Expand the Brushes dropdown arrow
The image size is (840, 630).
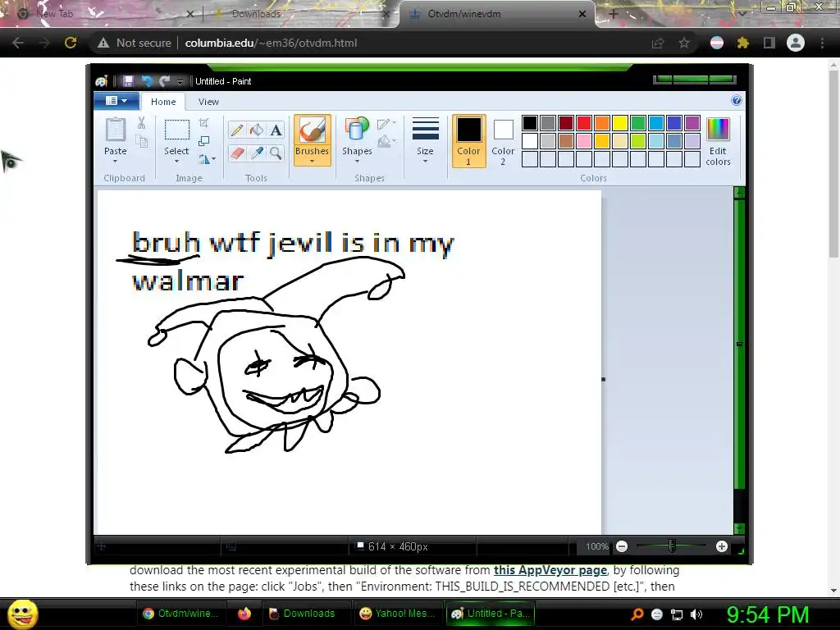pos(312,162)
